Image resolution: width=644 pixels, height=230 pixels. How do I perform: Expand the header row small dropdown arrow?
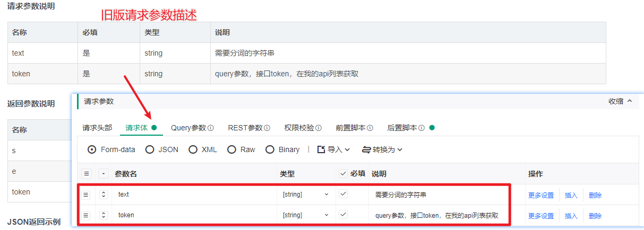click(104, 174)
